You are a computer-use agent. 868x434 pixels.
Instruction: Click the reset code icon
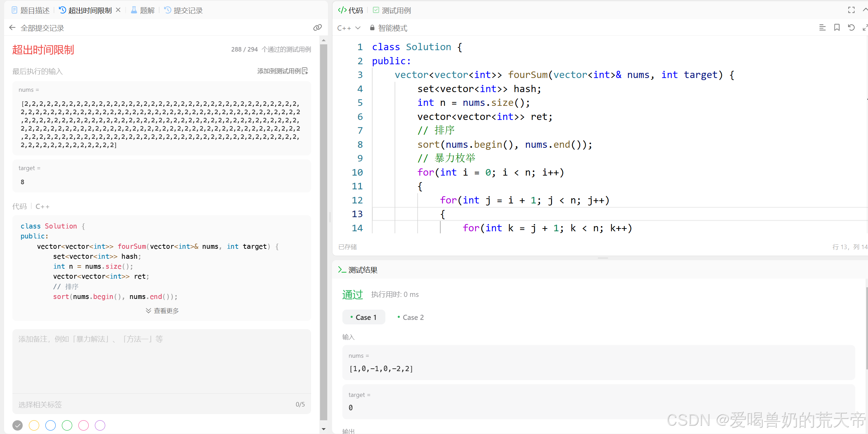pyautogui.click(x=851, y=27)
